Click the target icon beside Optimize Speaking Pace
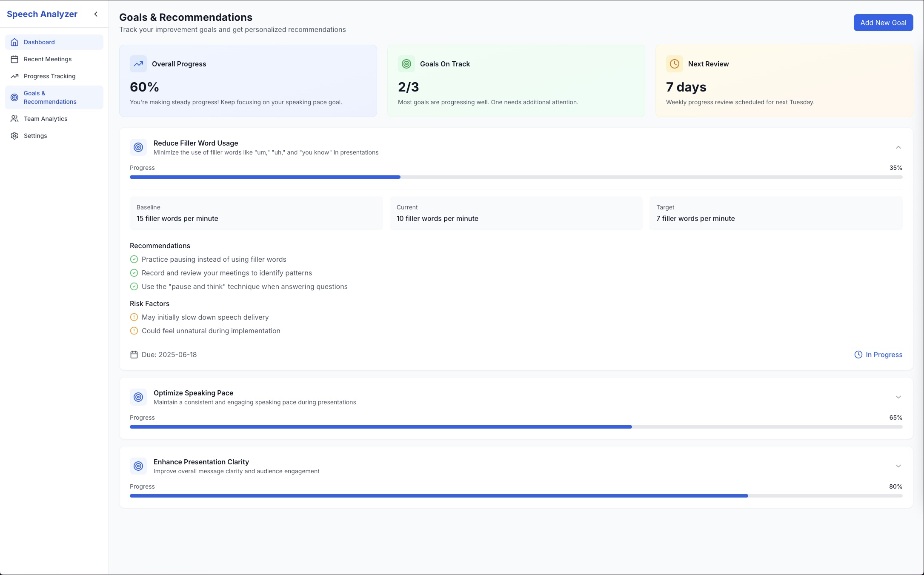 [138, 397]
